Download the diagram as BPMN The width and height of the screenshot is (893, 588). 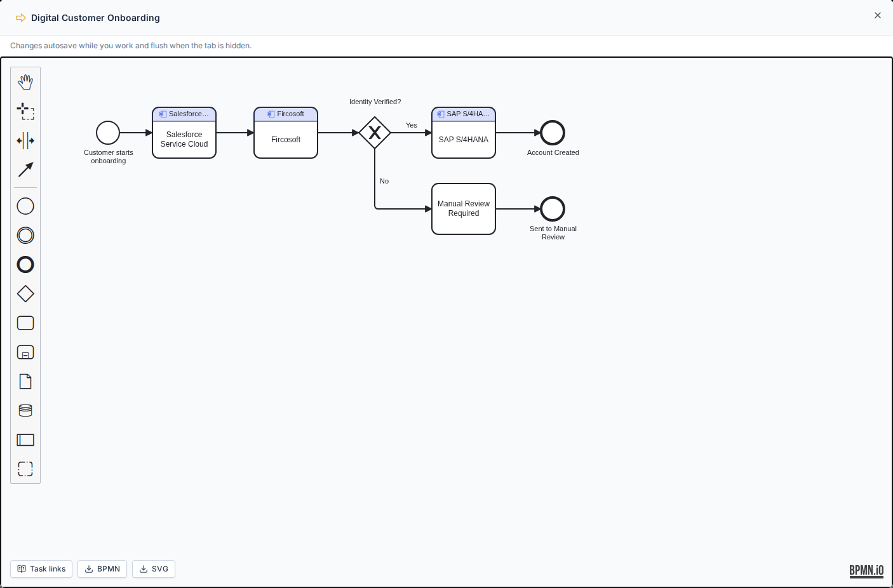click(102, 569)
